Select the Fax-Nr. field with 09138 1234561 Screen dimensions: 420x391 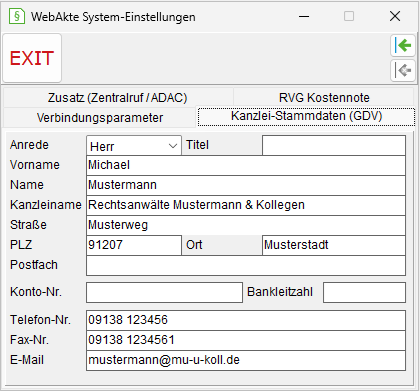(246, 340)
